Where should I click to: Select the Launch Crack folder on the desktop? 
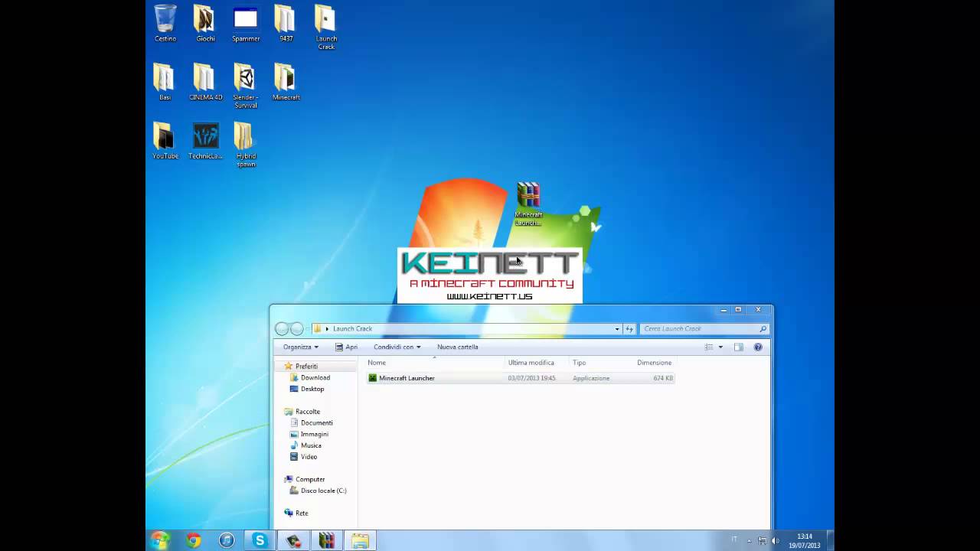326,28
